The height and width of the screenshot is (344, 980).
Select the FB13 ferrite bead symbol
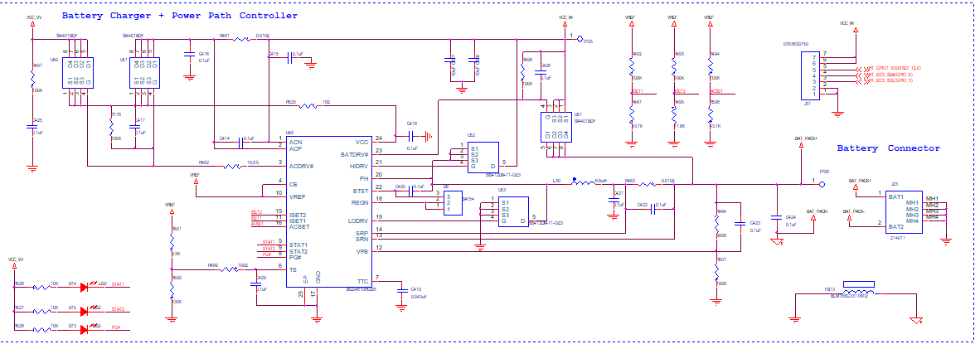click(858, 290)
